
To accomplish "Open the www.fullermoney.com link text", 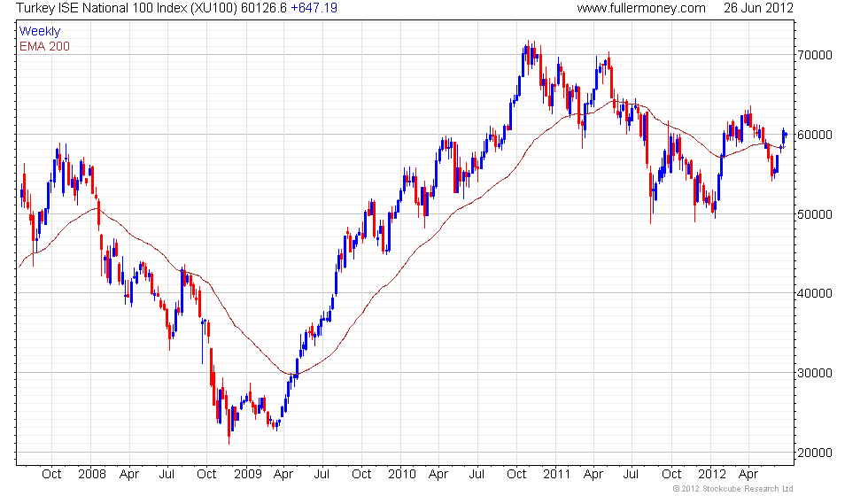I will click(641, 8).
